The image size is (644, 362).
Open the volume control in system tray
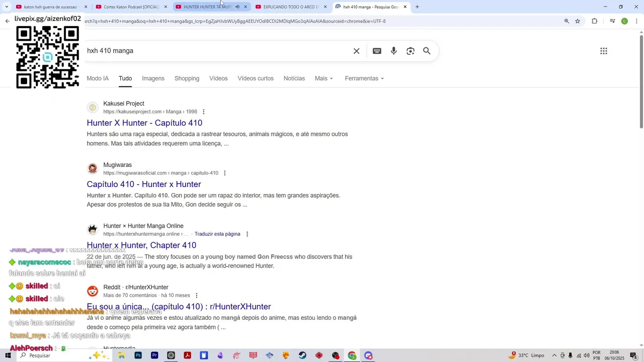[x=587, y=355]
